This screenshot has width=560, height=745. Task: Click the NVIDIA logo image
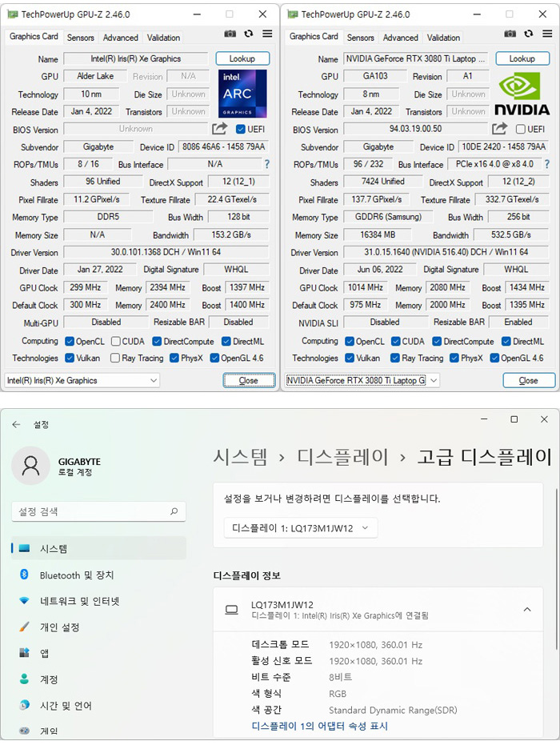[522, 94]
